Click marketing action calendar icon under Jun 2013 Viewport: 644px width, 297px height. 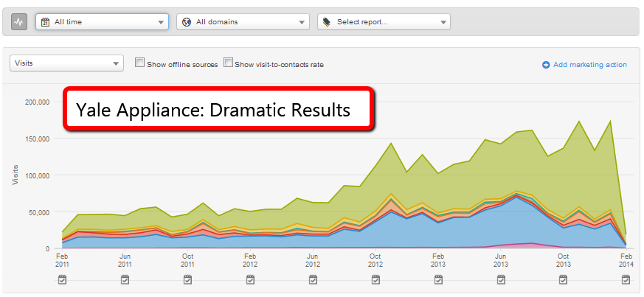[x=501, y=280]
